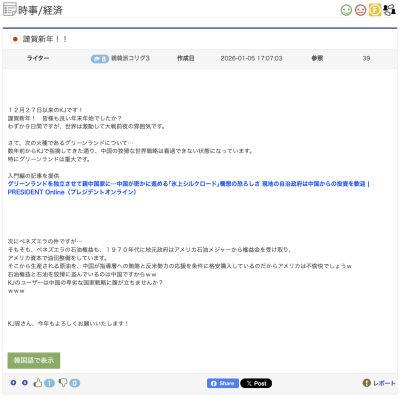Click the 韓国語で表示 button
This screenshot has width=400, height=397.
34,360
